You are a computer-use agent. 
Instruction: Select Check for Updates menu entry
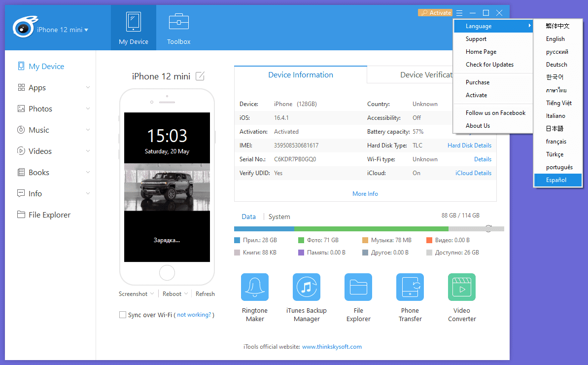click(x=493, y=65)
